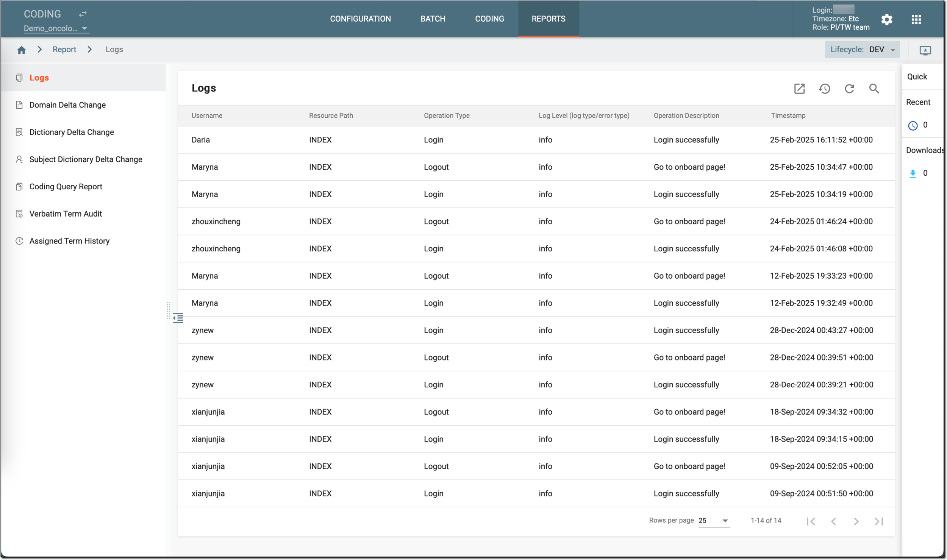Click the Subject Dictionary Delta Change person icon
This screenshot has height=560, width=947.
pyautogui.click(x=19, y=159)
